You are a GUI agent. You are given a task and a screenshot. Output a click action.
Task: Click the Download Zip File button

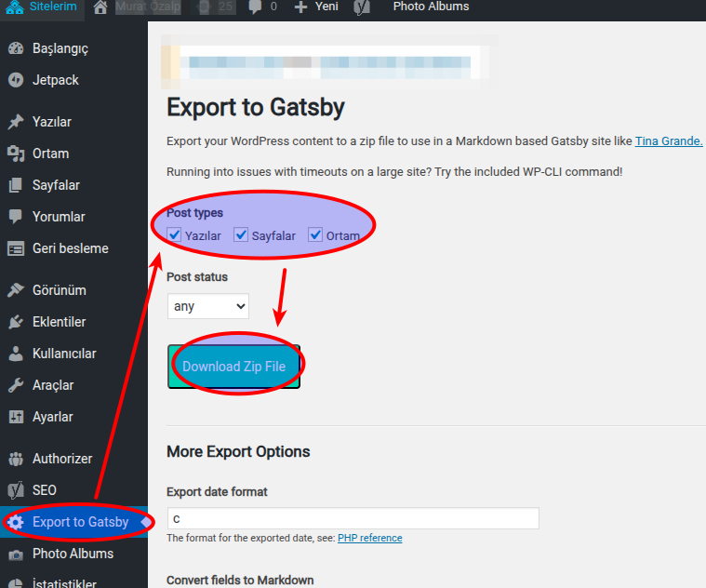[233, 367]
